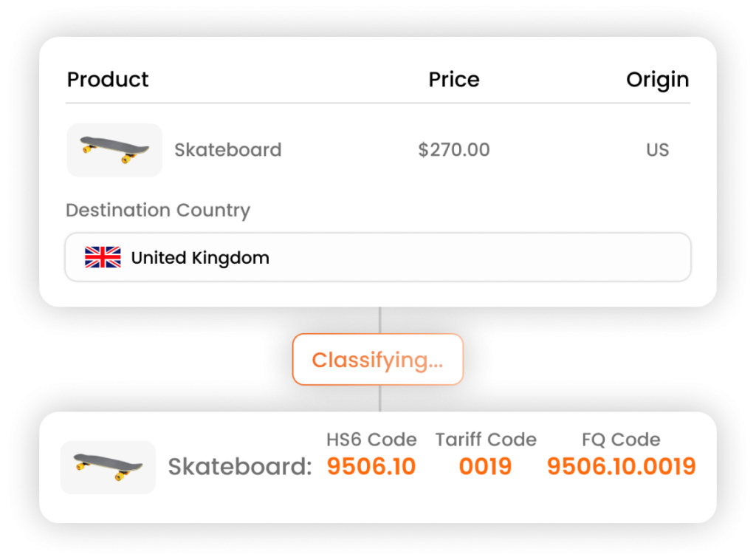
Task: Click the Origin column header
Action: [x=657, y=80]
